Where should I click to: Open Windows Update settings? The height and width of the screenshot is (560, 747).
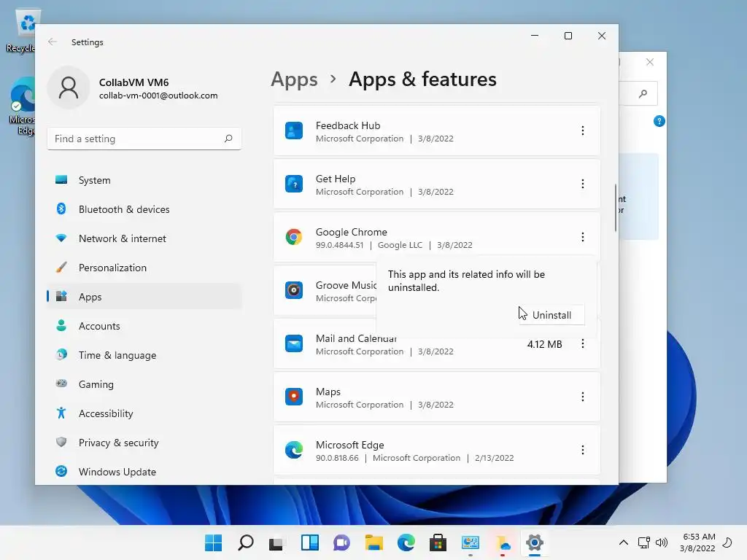click(x=144, y=472)
